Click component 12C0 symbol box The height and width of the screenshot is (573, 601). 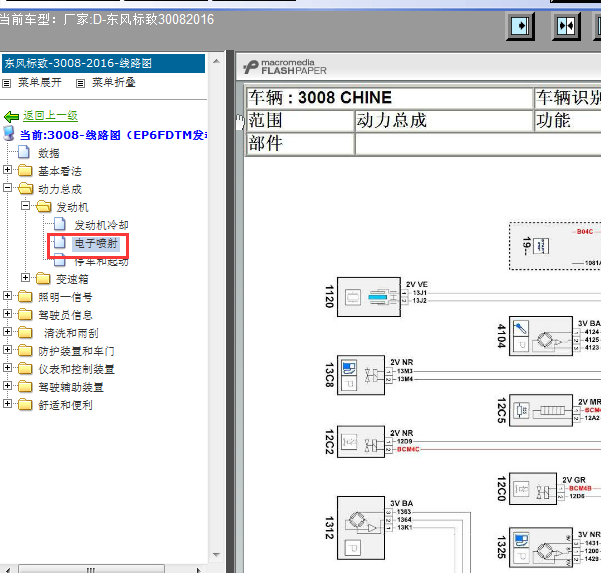coord(533,489)
